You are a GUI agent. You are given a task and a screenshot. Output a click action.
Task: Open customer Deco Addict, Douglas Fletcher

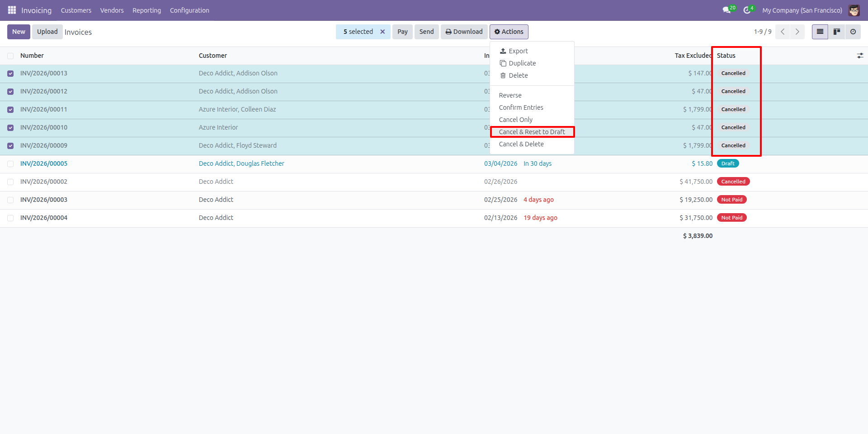[x=241, y=163]
